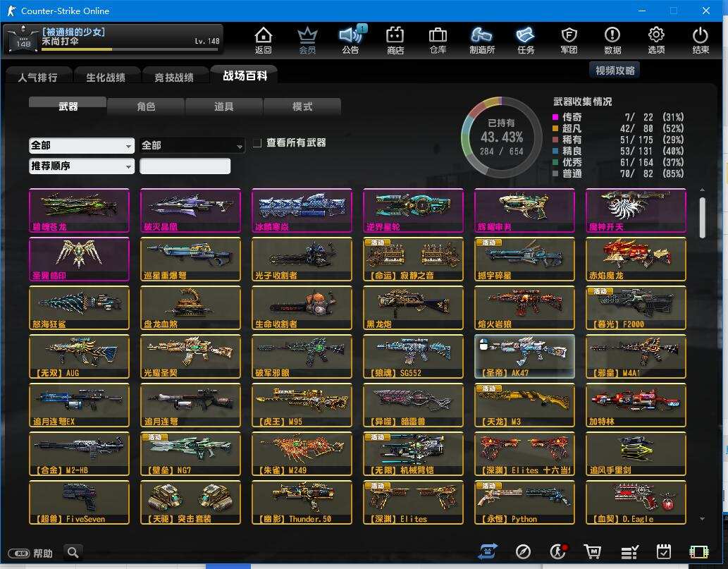Check the 查看所有武器 checkbox
This screenshot has width=728, height=569.
[257, 143]
